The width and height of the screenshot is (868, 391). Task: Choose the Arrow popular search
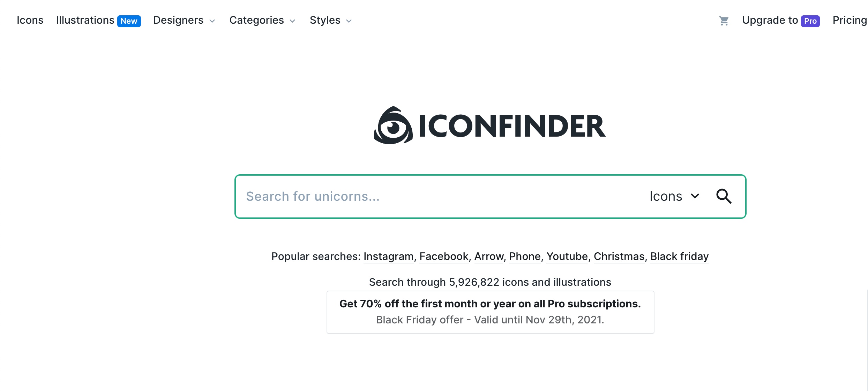(x=489, y=256)
